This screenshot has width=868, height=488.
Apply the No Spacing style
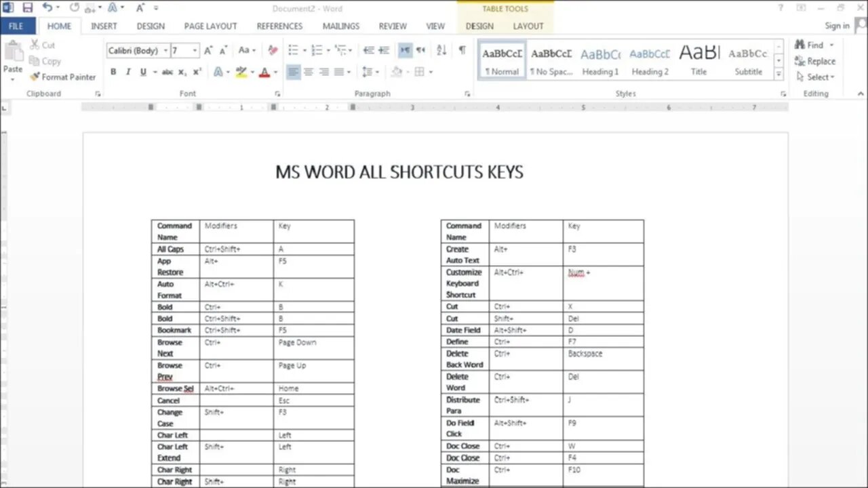[x=551, y=60]
